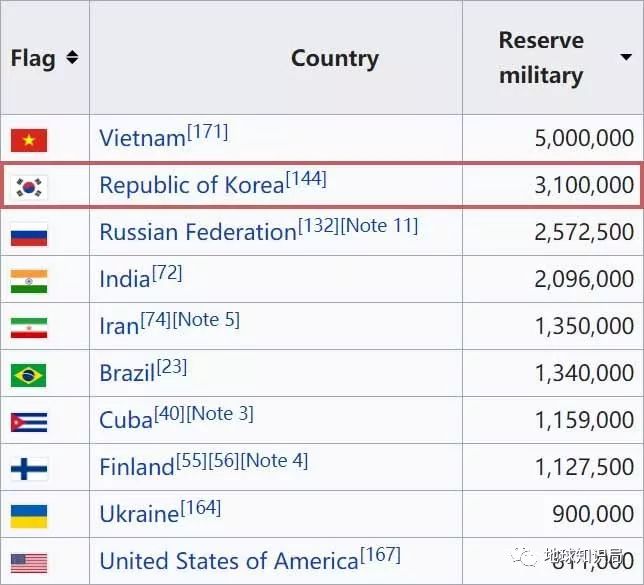Open Note 11 reference for Russia
Screen dimensions: 644x585
pyautogui.click(x=379, y=225)
